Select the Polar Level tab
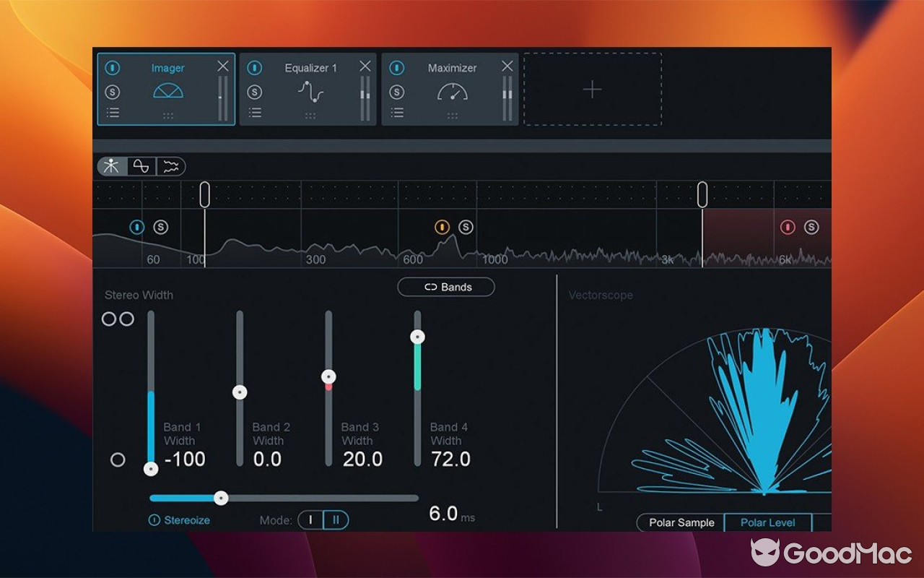The height and width of the screenshot is (578, 924). pyautogui.click(x=767, y=522)
